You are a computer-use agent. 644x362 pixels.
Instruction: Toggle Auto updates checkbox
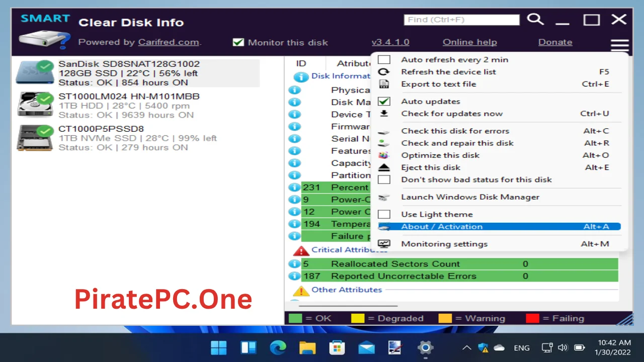(384, 101)
